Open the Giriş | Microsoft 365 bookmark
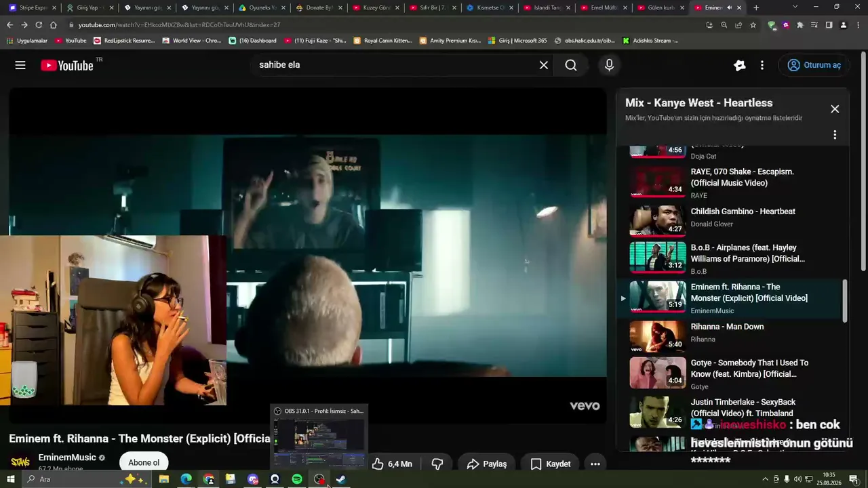This screenshot has height=488, width=868. click(x=517, y=41)
